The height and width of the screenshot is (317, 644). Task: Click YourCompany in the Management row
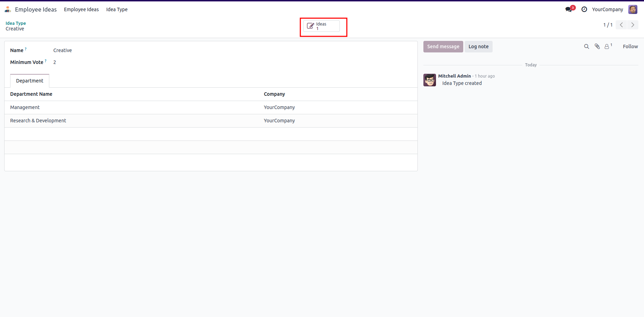click(279, 107)
